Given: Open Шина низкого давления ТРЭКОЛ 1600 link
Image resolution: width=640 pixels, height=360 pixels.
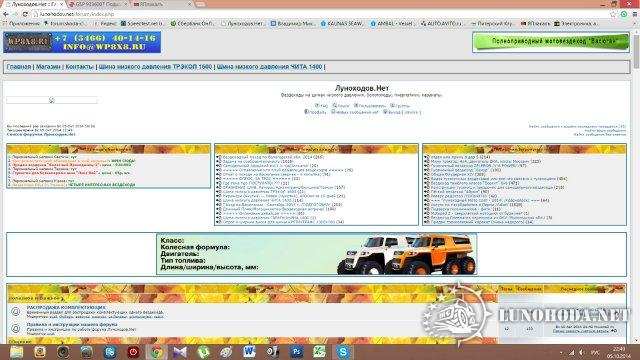Looking at the screenshot, I should pyautogui.click(x=156, y=67).
